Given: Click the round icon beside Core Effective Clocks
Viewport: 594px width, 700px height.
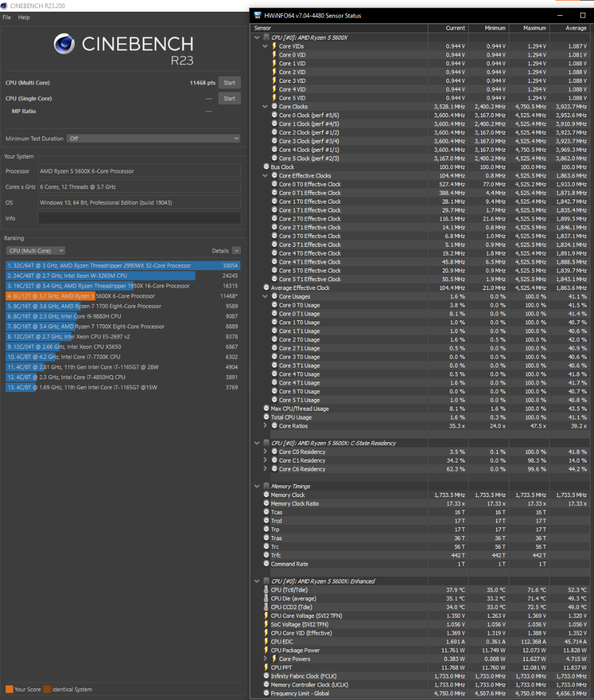Looking at the screenshot, I should click(x=274, y=176).
